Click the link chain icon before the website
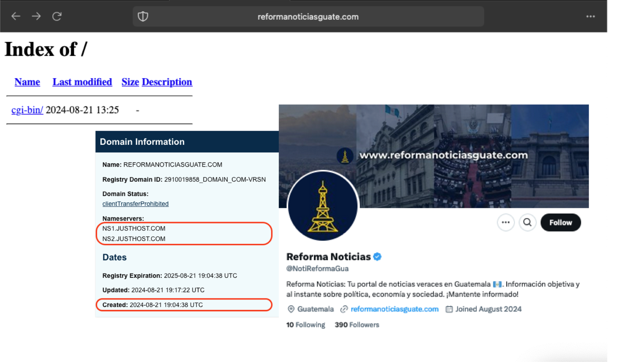The height and width of the screenshot is (362, 644). pyautogui.click(x=344, y=309)
